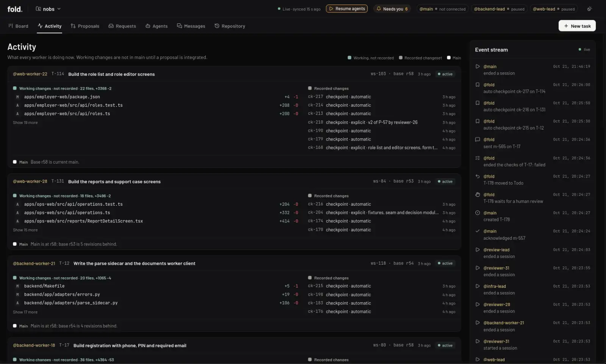This screenshot has width=606, height=364.
Task: Open the @web-worker-28 agent link
Action: point(30,181)
